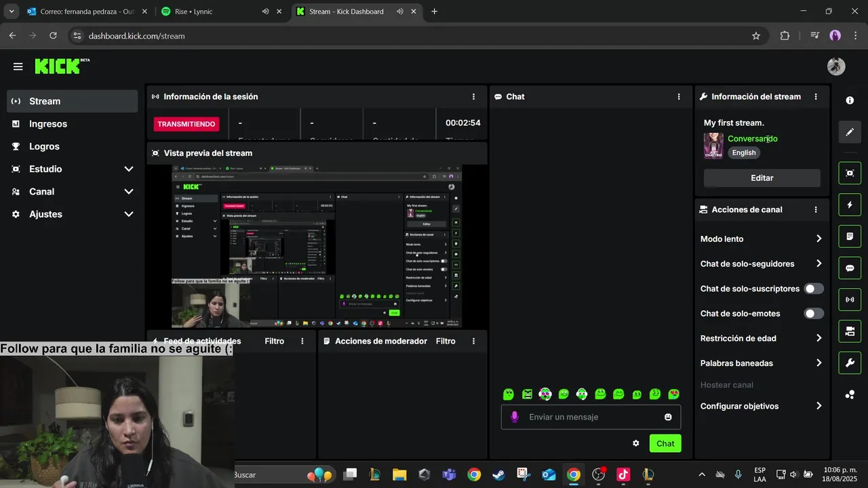Toggle the broadcast session info widget icon in the sidebar

pyautogui.click(x=850, y=300)
